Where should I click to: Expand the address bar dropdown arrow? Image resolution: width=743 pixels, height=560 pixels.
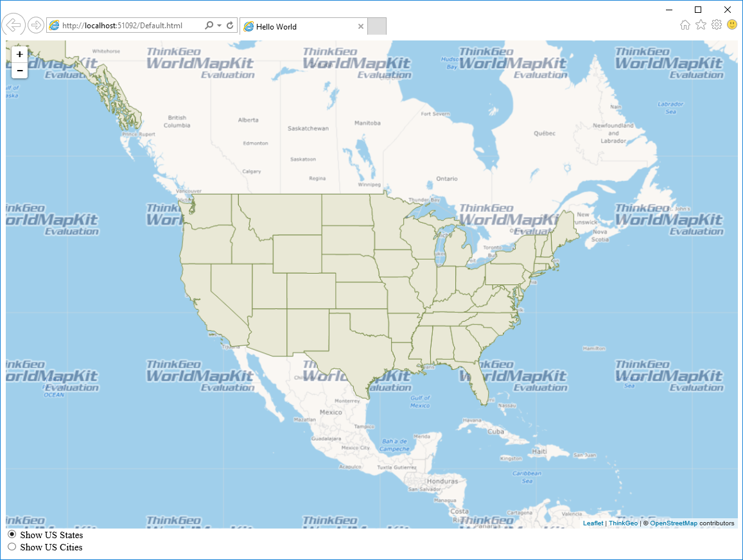[220, 26]
